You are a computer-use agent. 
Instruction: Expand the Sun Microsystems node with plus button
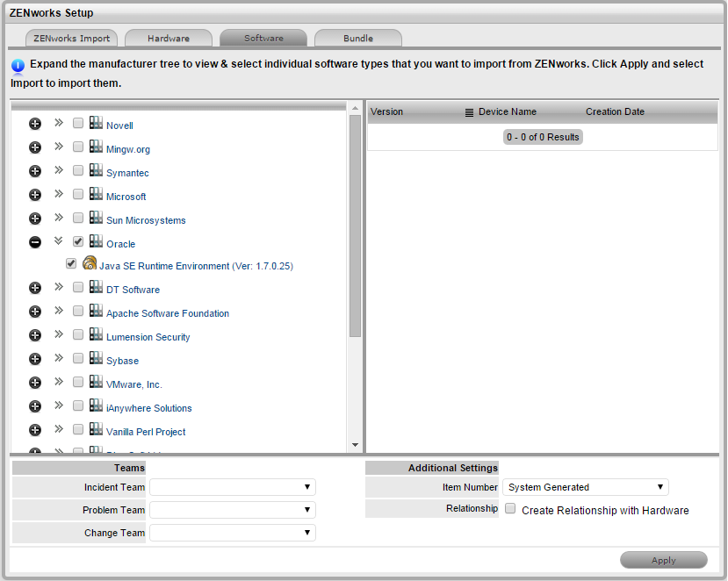coord(35,219)
